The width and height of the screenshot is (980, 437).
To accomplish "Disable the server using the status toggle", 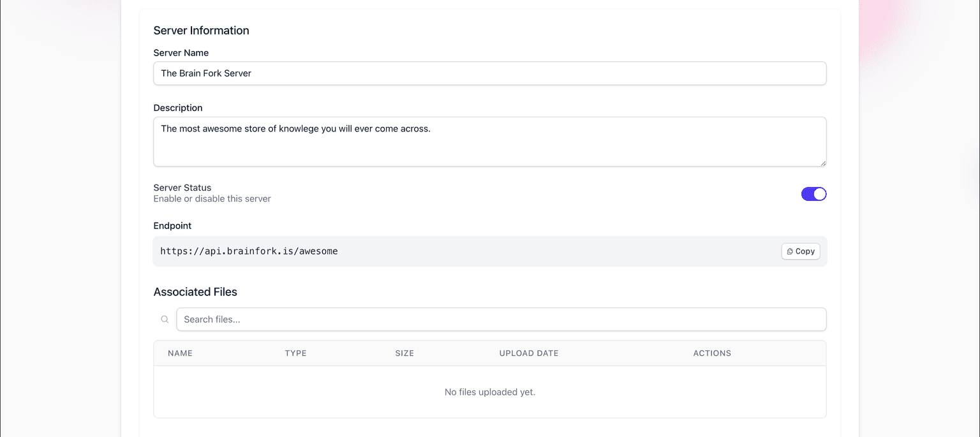I will click(813, 193).
